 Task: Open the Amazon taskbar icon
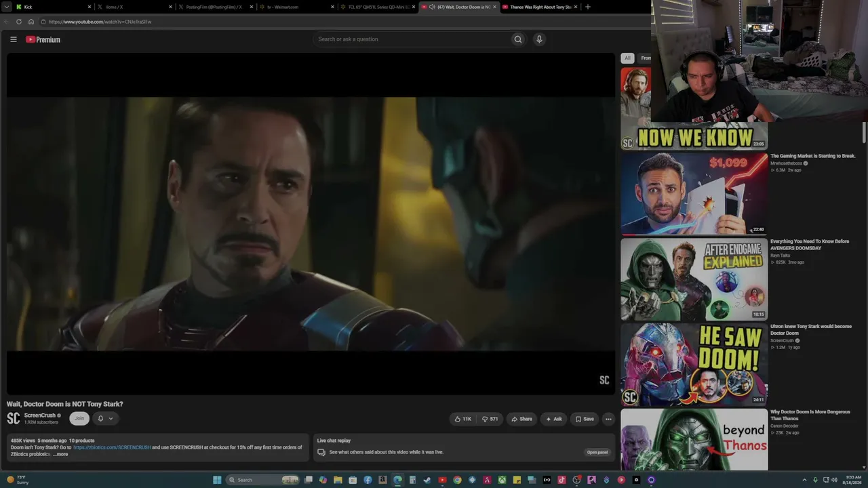coord(382,480)
